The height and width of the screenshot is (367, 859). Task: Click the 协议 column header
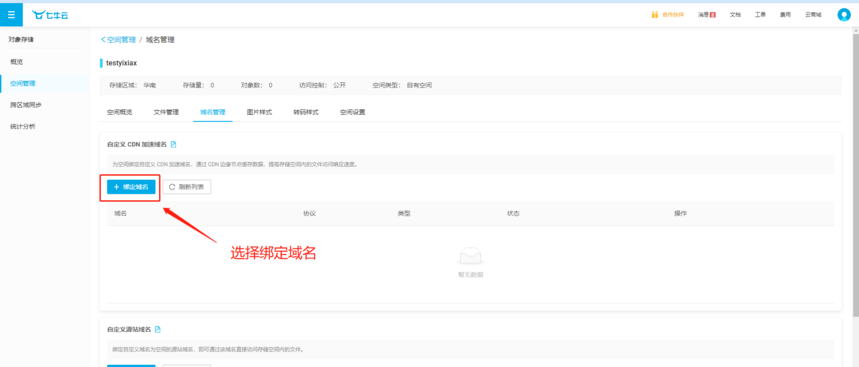coord(310,213)
